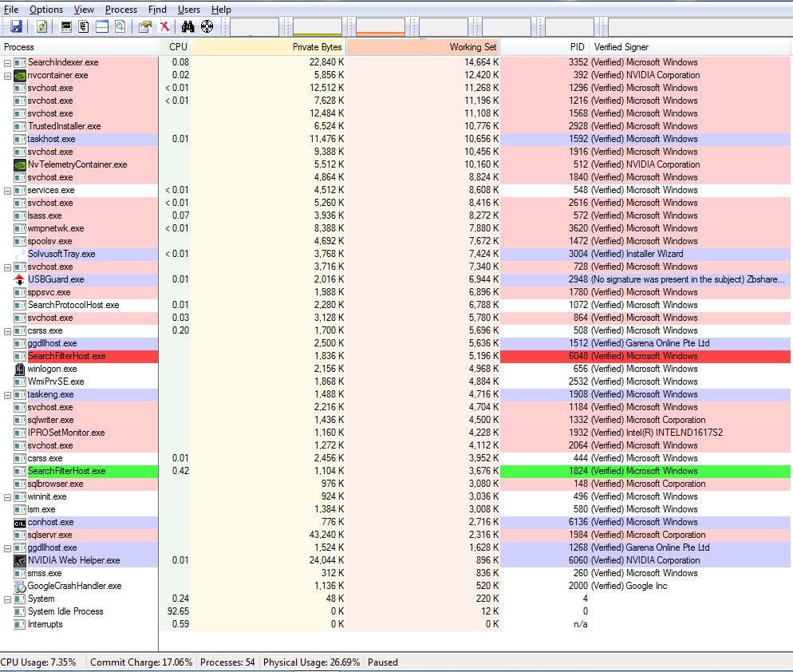Click the NVIDIA Web Helper.exe icon
This screenshot has height=672, width=793.
coord(20,561)
